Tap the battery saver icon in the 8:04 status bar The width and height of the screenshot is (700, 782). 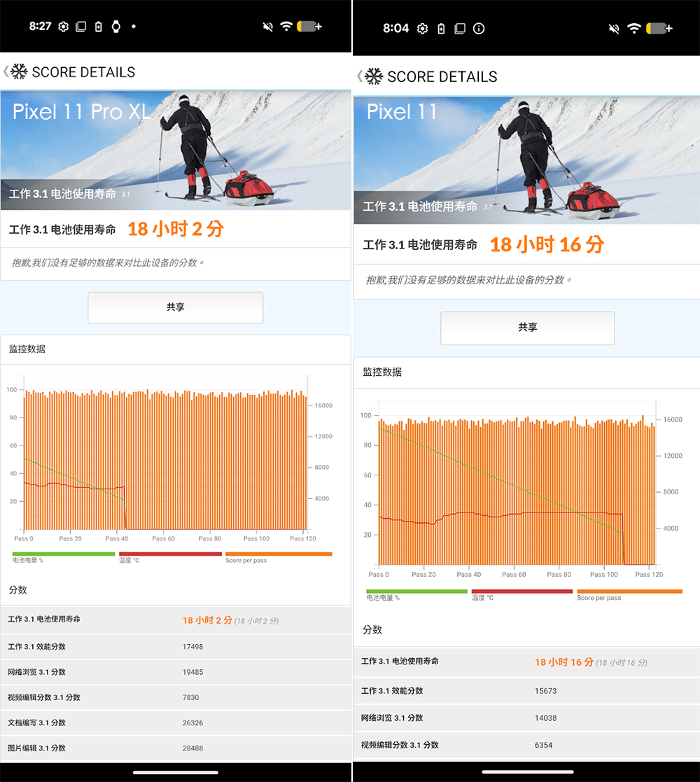pyautogui.click(x=441, y=29)
